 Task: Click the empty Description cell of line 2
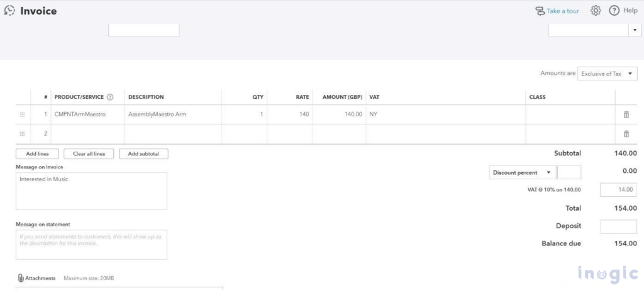(x=174, y=134)
